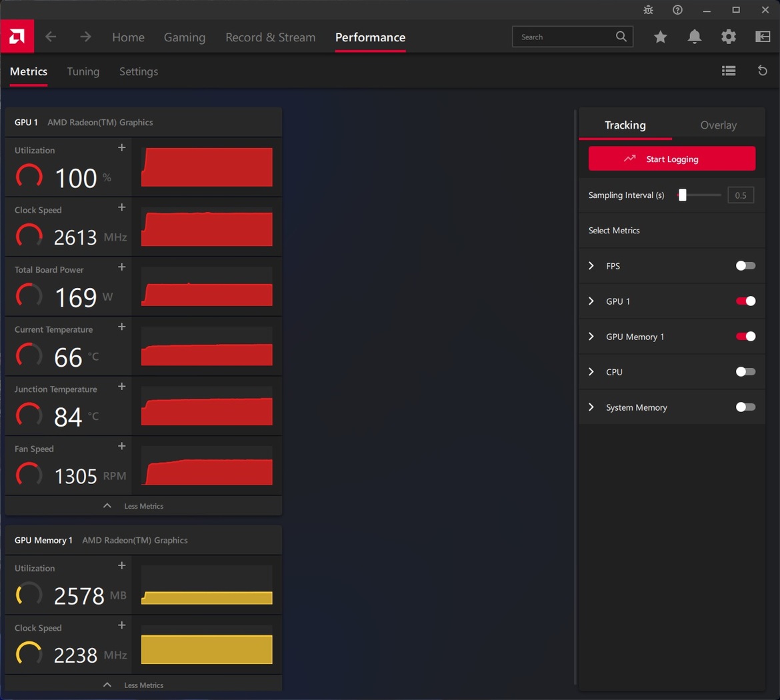Open the Gaming tab
Image resolution: width=780 pixels, height=700 pixels.
tap(185, 37)
